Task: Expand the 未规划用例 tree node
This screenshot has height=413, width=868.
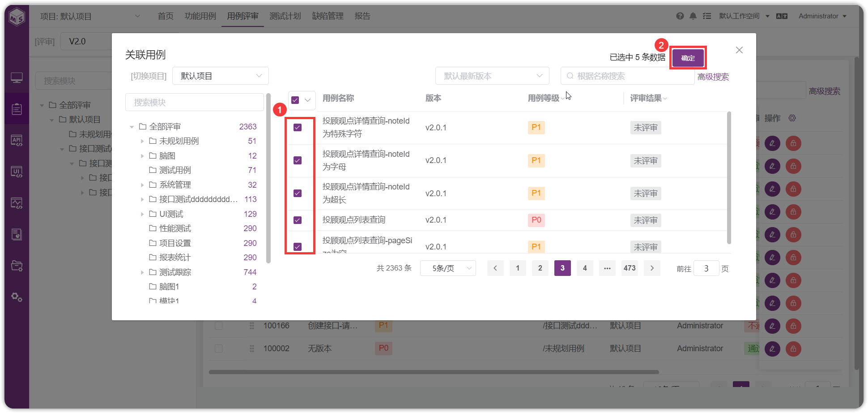Action: (x=142, y=141)
